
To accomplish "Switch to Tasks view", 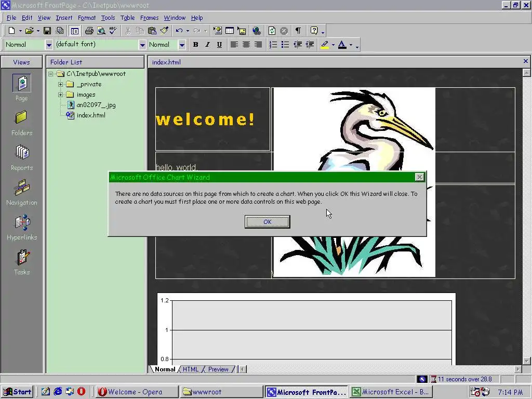I will click(22, 262).
